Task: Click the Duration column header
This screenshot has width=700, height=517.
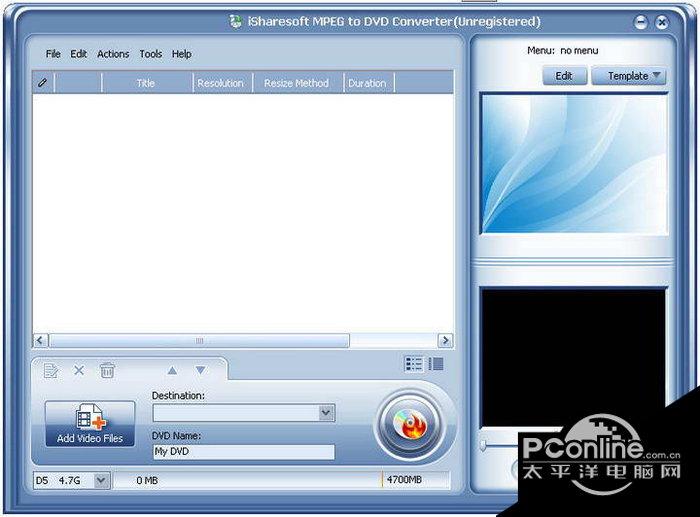Action: point(367,83)
